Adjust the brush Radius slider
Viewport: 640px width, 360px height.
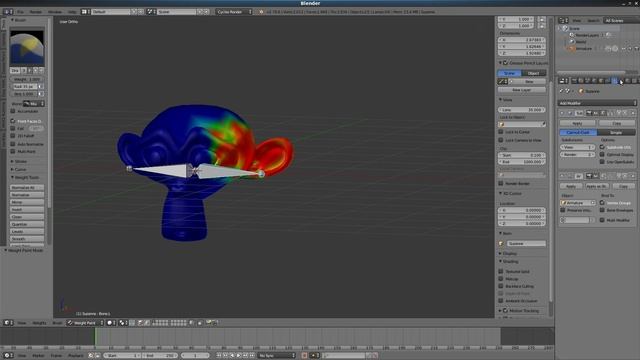coord(24,87)
